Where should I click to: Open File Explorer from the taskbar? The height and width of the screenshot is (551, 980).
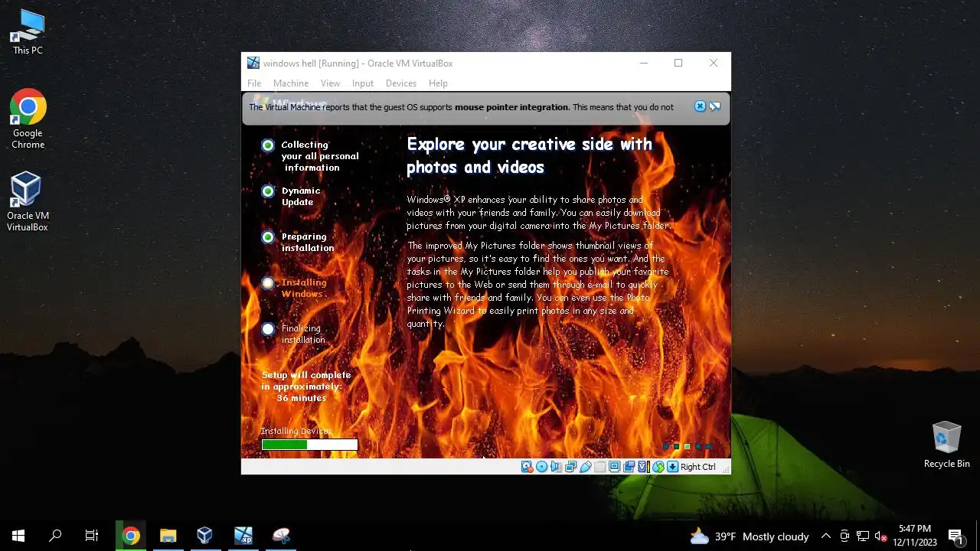(x=168, y=536)
